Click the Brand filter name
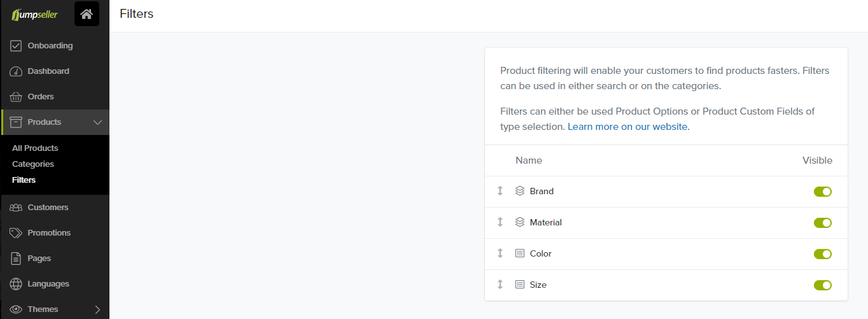This screenshot has width=868, height=319. click(542, 191)
